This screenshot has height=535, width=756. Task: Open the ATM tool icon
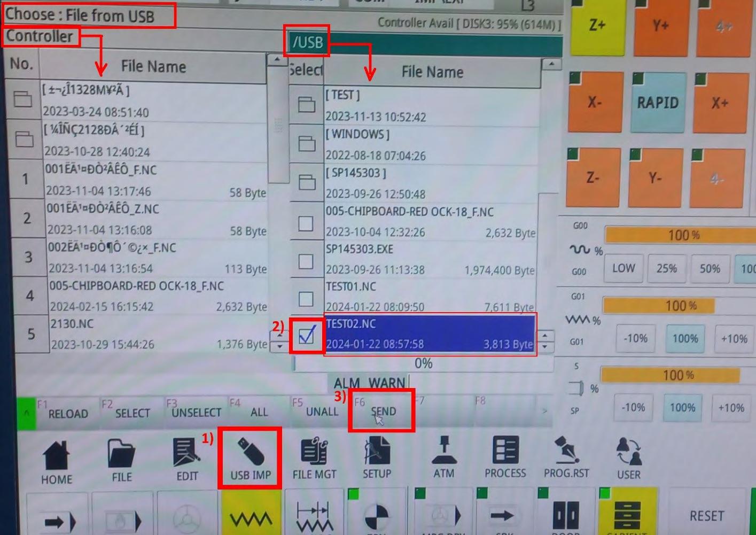[443, 458]
